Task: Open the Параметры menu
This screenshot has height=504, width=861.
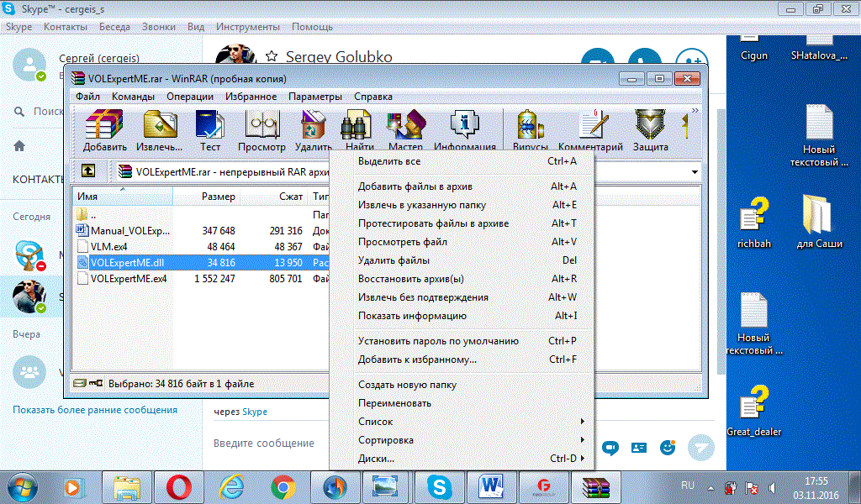Action: [315, 97]
